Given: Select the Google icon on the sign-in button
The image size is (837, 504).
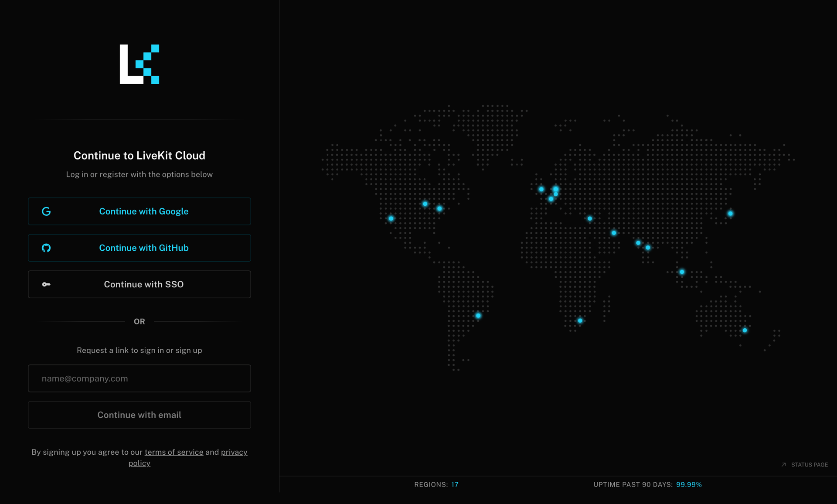Looking at the screenshot, I should (x=46, y=211).
